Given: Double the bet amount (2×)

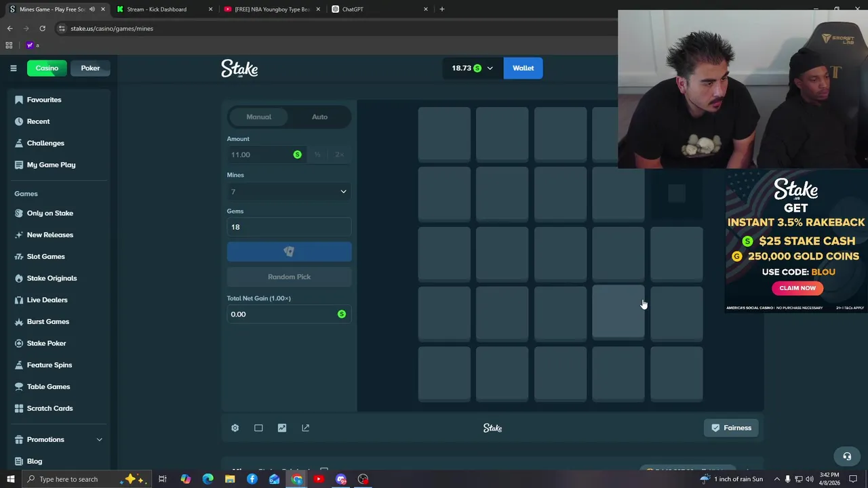Looking at the screenshot, I should tap(340, 155).
